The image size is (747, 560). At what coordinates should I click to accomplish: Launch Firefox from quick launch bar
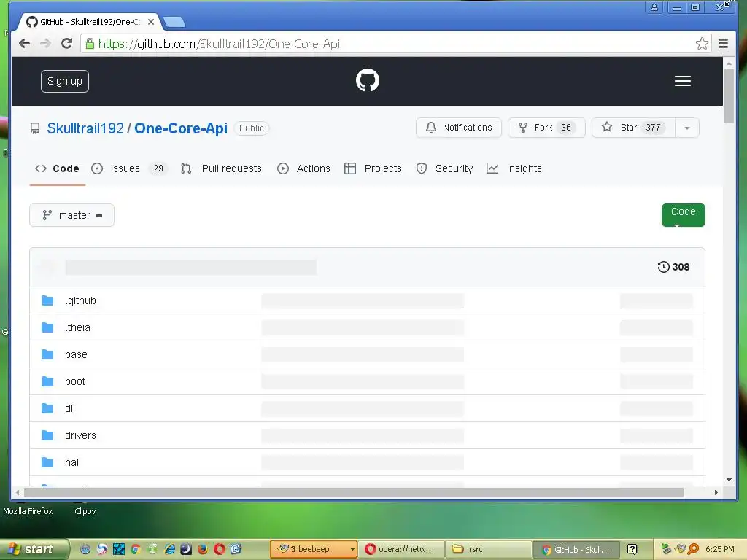pyautogui.click(x=203, y=549)
